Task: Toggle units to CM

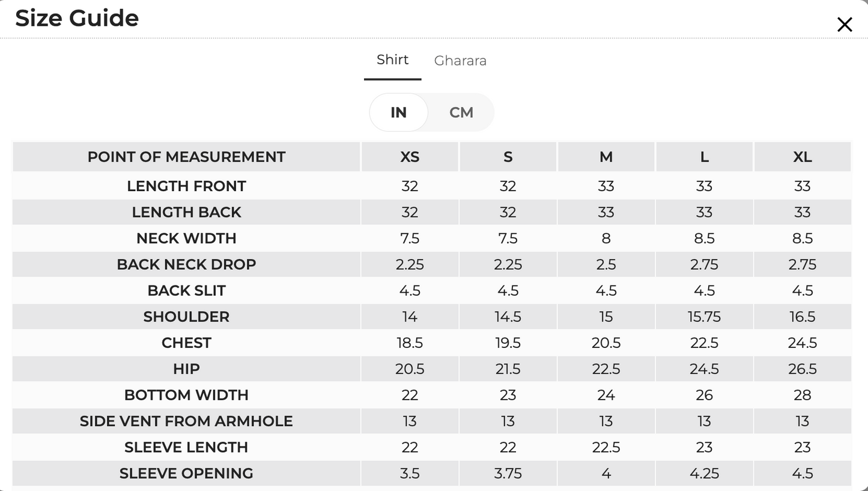Action: coord(461,112)
